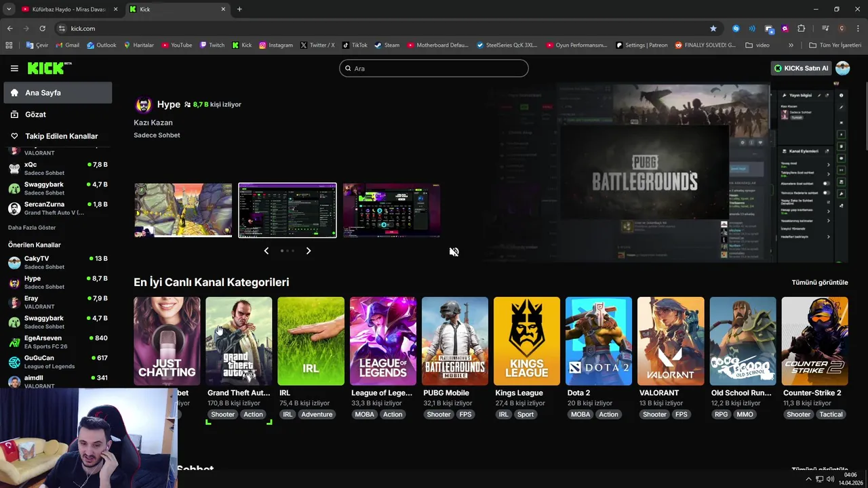This screenshot has height=488, width=868.
Task: Click the green KICK logo
Action: [49, 68]
